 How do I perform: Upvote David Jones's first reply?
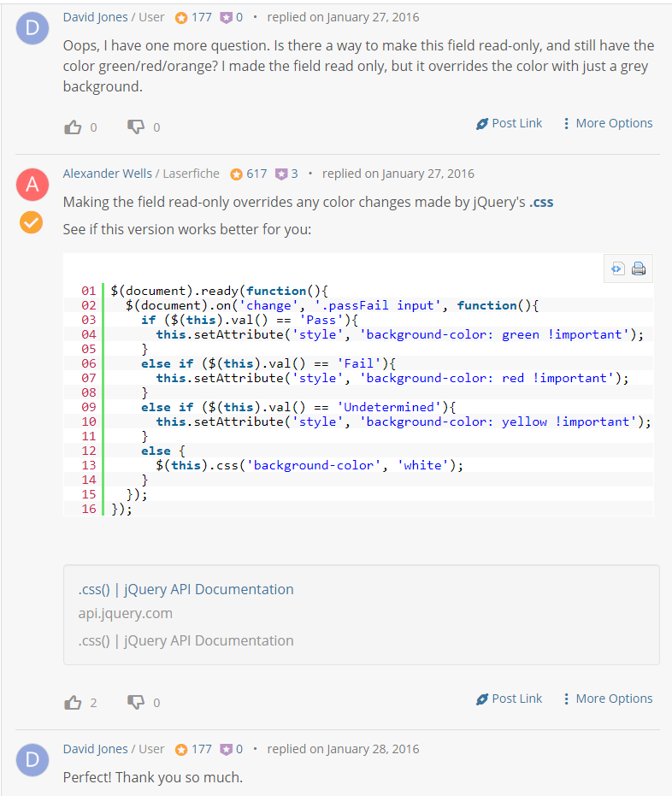73,127
